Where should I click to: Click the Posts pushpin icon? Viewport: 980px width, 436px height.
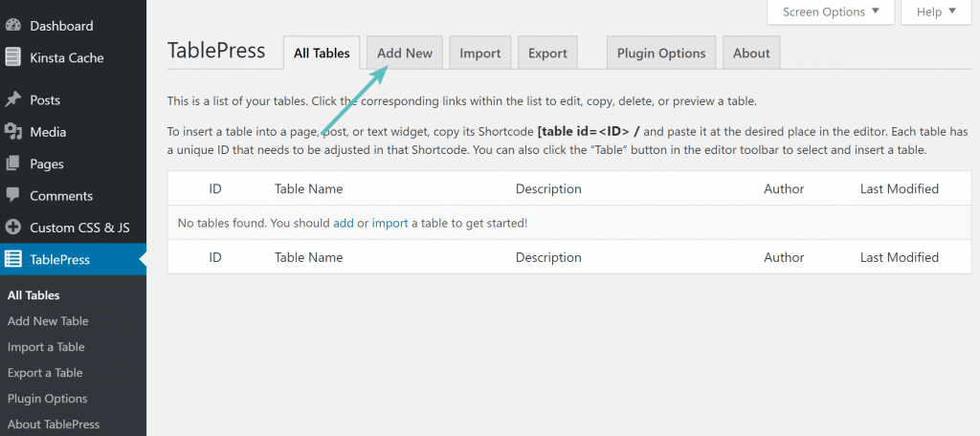[x=13, y=99]
